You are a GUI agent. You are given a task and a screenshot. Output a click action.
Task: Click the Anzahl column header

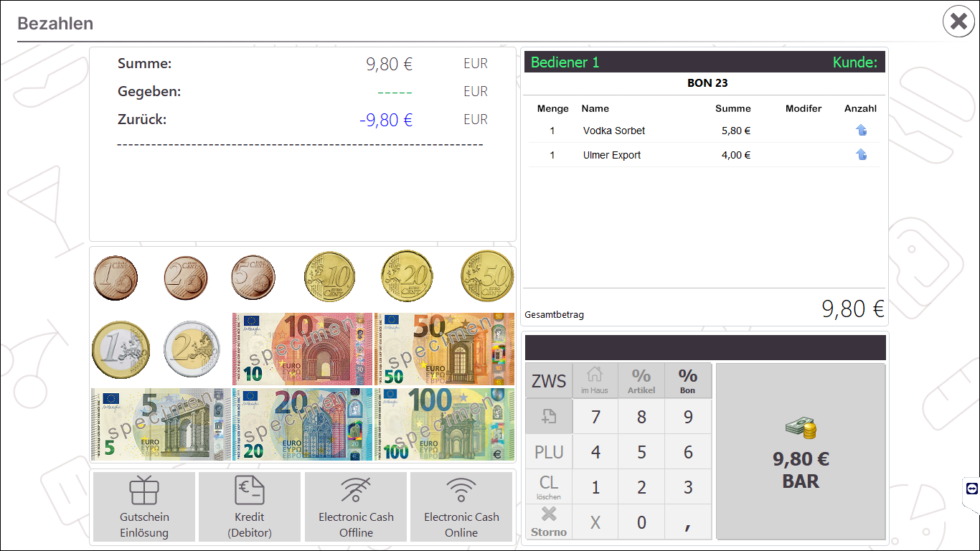point(860,109)
